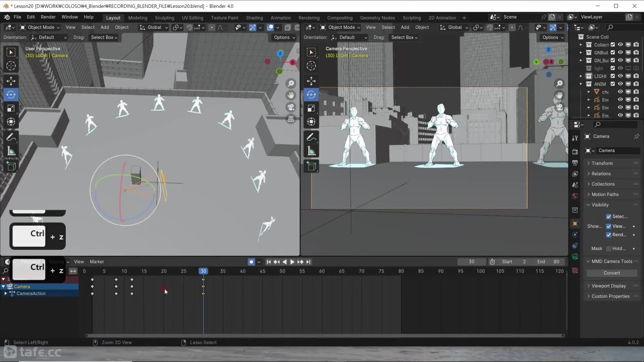Screen dimensions: 644x362
Task: Click frame 50 on the timeline ruler
Action: click(282, 271)
